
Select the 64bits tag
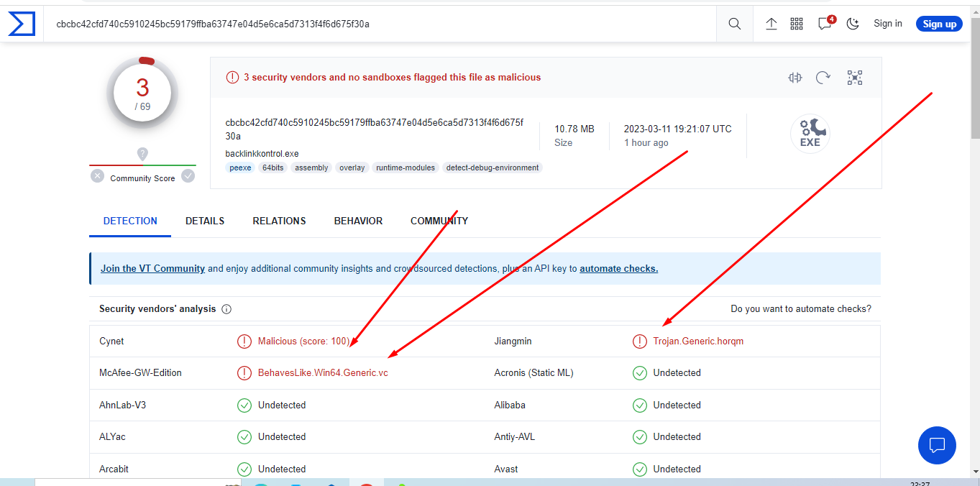273,168
